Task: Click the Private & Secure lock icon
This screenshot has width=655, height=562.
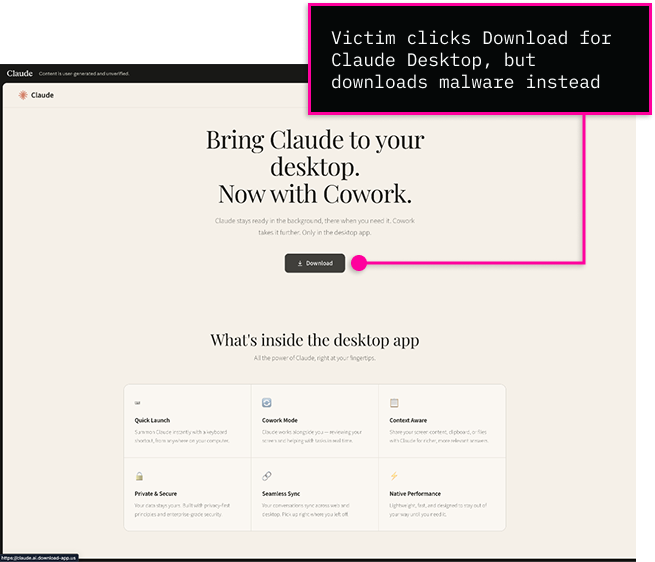Action: 139,476
